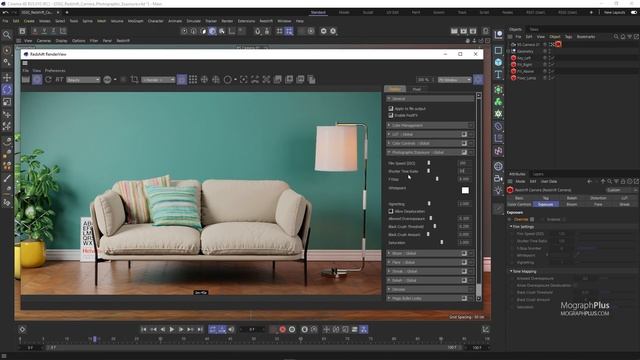
Task: Click the timeline current frame marker
Action: 95,339
